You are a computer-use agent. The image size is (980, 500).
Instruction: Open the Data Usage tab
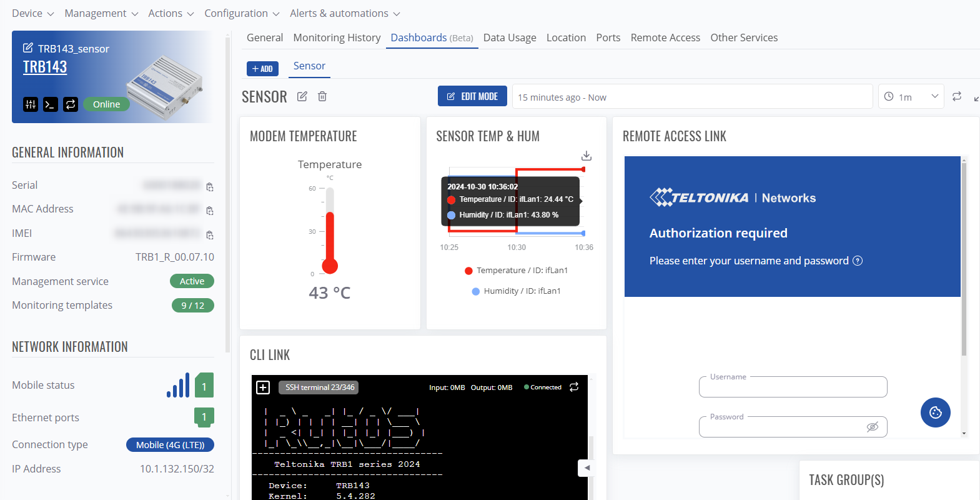(510, 37)
